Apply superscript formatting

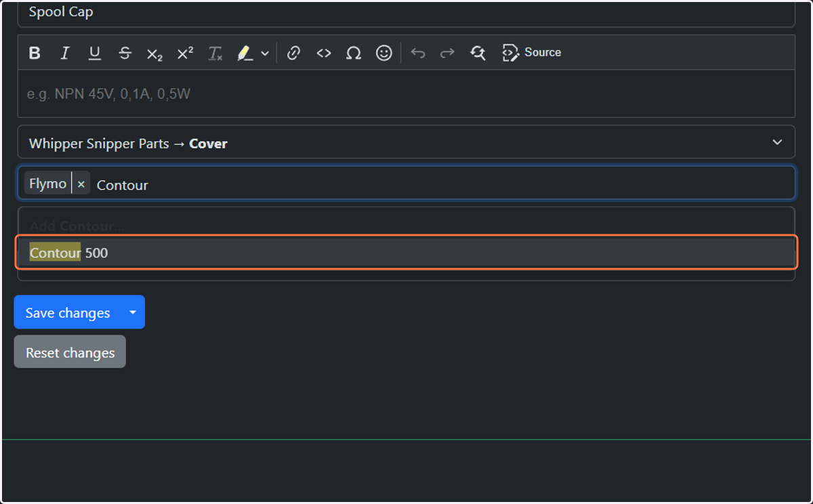coord(185,53)
